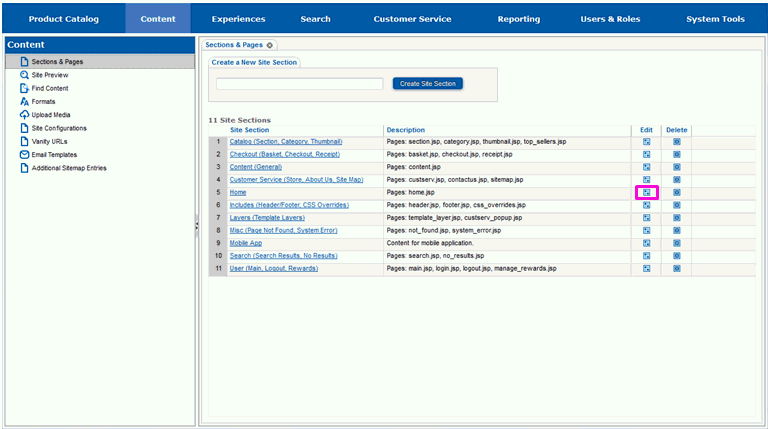The height and width of the screenshot is (429, 768).
Task: Open the Search (Search Results, No Results) link
Action: click(x=283, y=256)
